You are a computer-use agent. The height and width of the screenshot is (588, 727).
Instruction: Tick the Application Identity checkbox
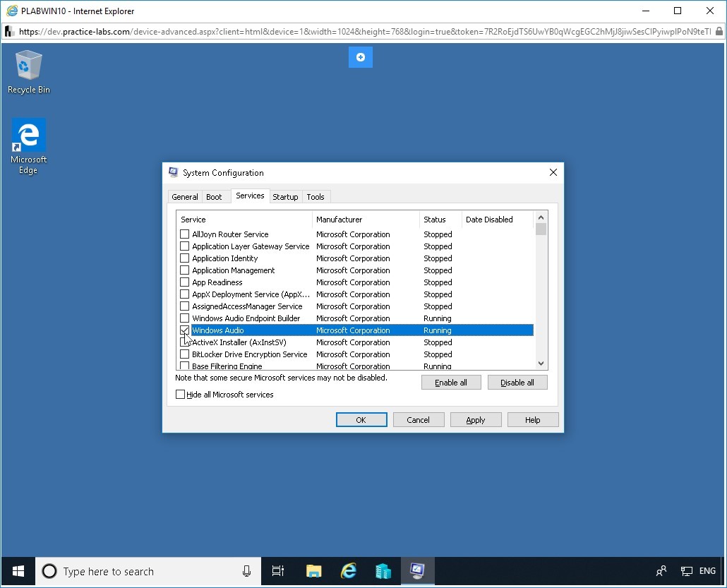tap(184, 258)
